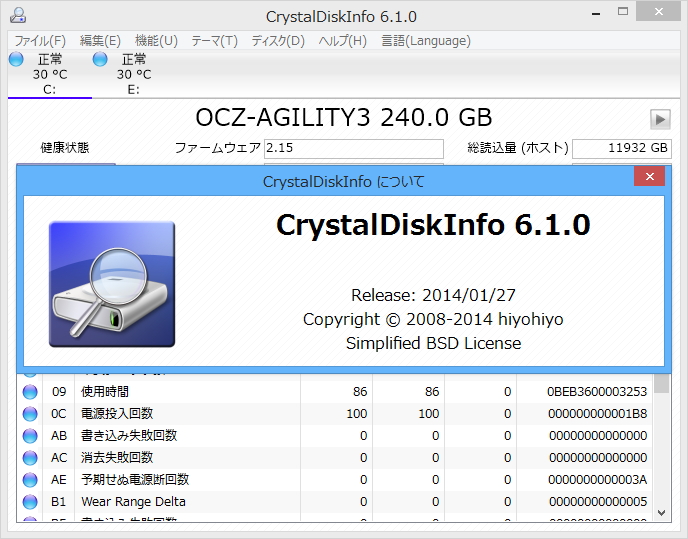
Task: Click status orb for attribute AE row
Action: click(x=30, y=479)
